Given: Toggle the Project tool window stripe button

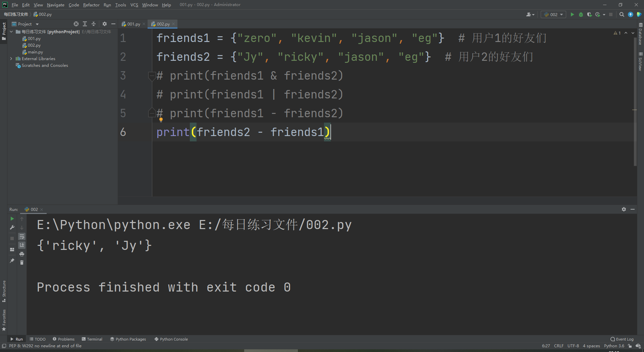Looking at the screenshot, I should point(4,31).
